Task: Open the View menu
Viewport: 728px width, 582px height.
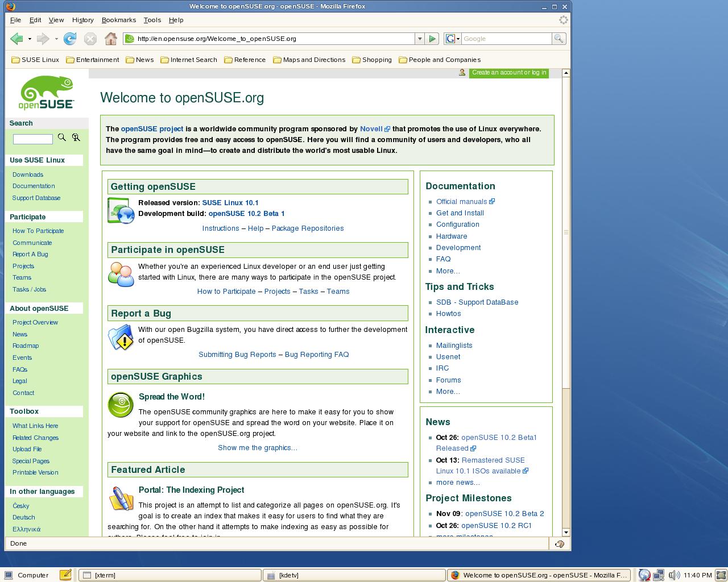Action: 56,20
